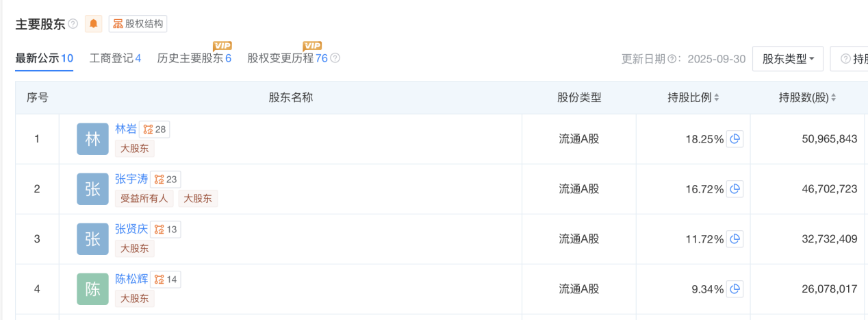Click the 股权结构 button
The width and height of the screenshot is (868, 320).
pyautogui.click(x=138, y=24)
